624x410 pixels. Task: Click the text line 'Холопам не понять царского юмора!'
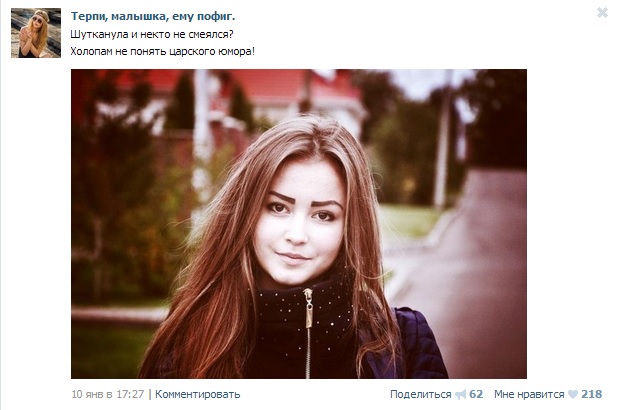tap(162, 51)
